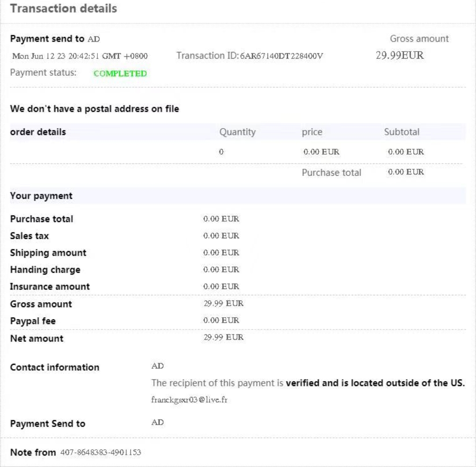The image size is (476, 467).
Task: Click the order details header label
Action: tap(38, 132)
